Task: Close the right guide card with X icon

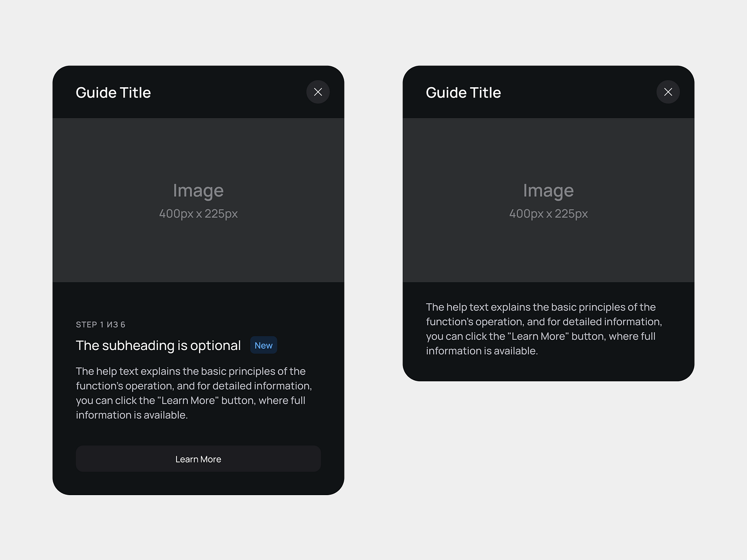Action: 668,92
